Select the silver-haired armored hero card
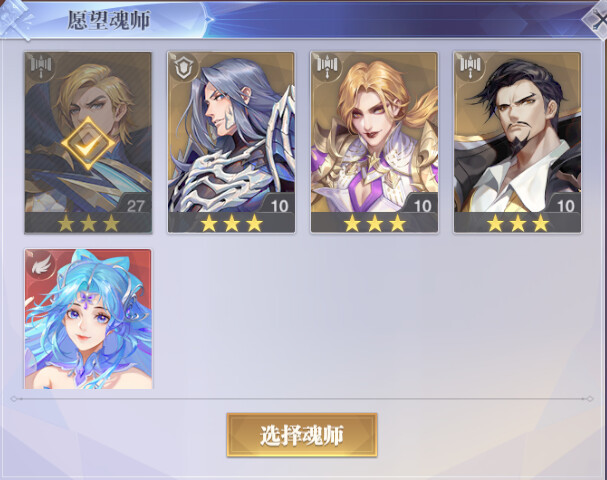This screenshot has width=607, height=480. [x=231, y=142]
